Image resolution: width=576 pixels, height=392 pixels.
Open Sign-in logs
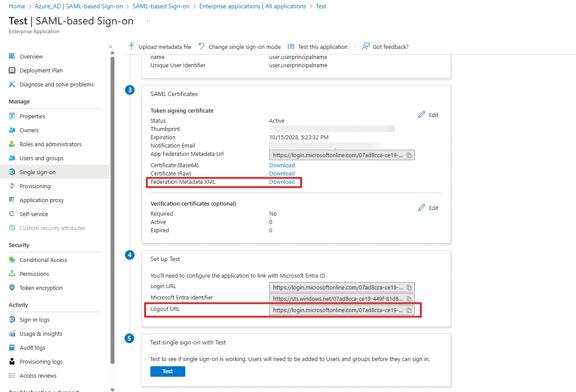point(34,319)
